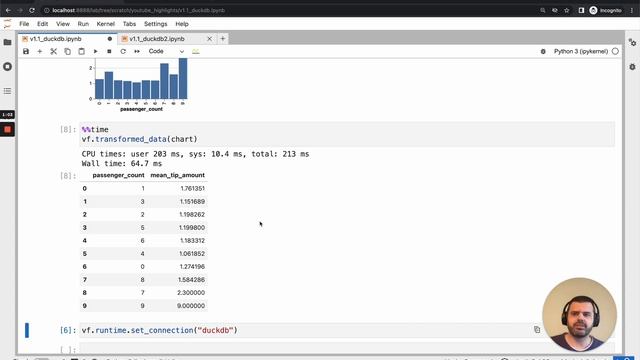Viewport: 640px width, 360px height.
Task: Click the set_connection("duckdb") code cell
Action: (347, 330)
